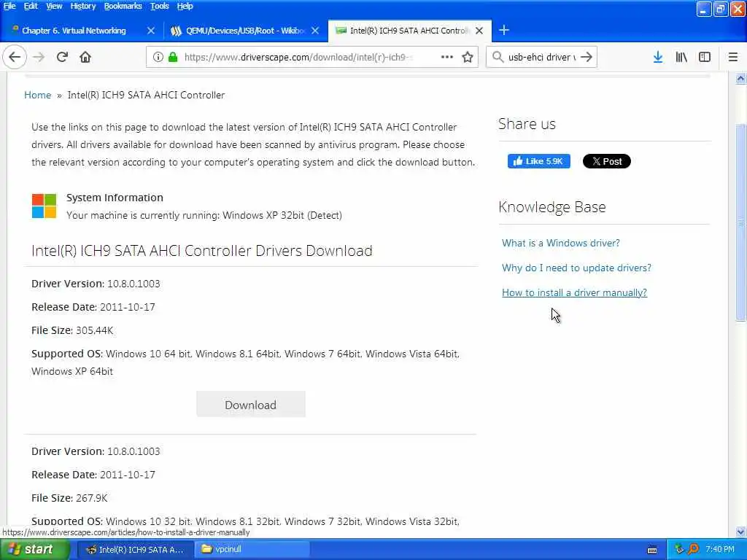Click the vertical scrollbar thumb
This screenshot has height=560, width=747.
(x=740, y=222)
